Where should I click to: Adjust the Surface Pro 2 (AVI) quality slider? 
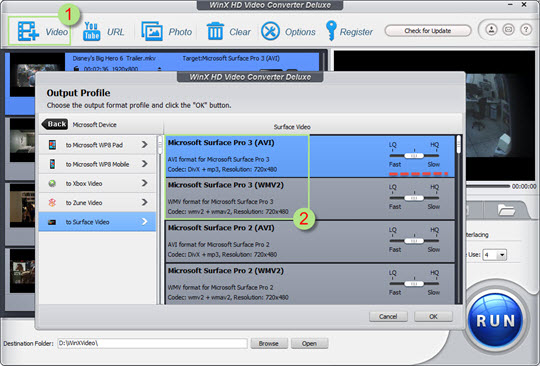click(414, 241)
